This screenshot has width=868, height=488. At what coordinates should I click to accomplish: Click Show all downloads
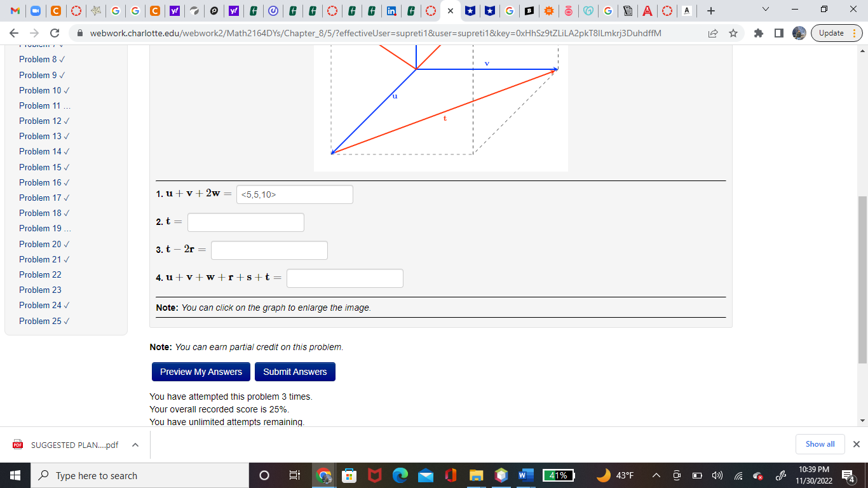820,444
